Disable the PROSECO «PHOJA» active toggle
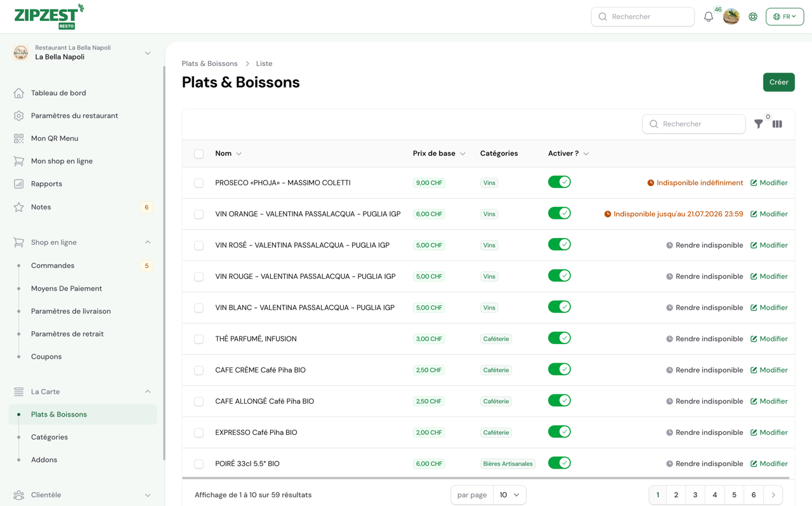 click(560, 182)
